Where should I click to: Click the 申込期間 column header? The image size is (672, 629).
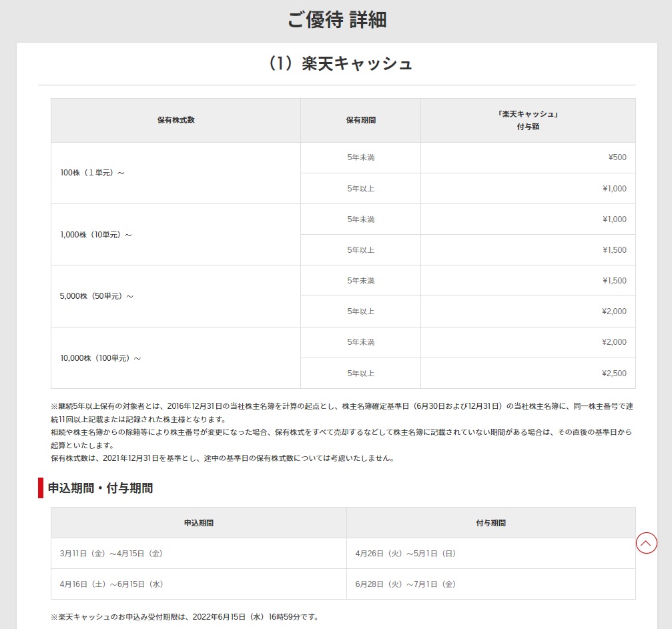pos(199,523)
